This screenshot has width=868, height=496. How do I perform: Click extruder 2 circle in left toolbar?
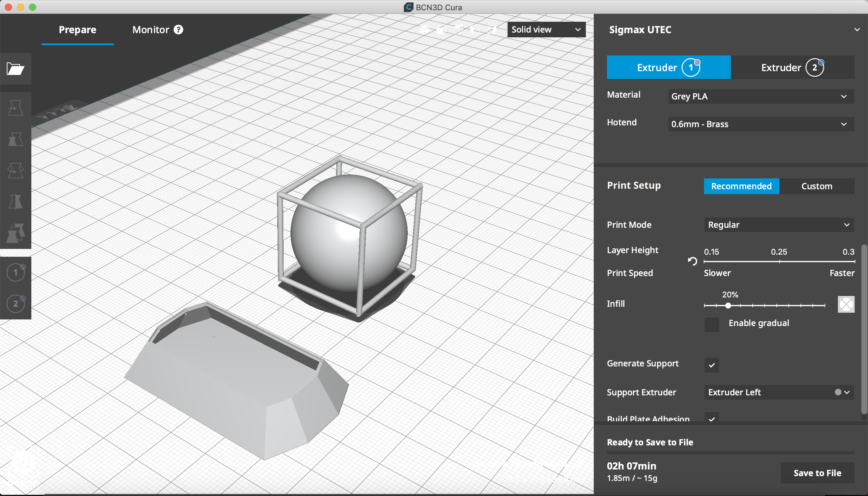click(x=16, y=303)
